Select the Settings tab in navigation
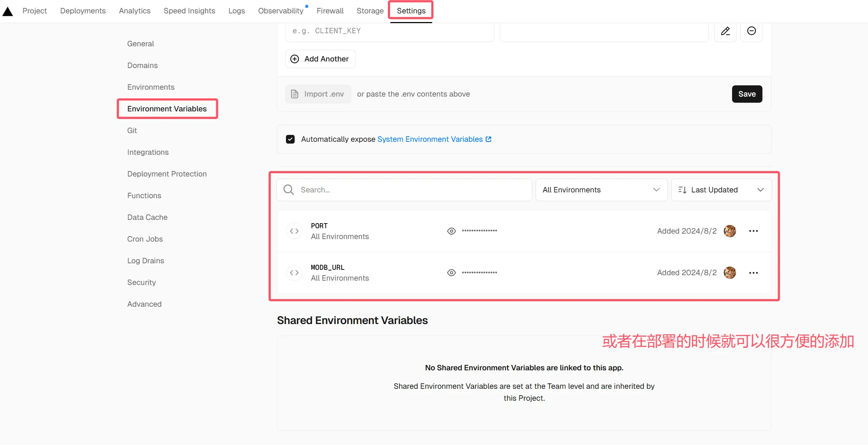The image size is (868, 447). (x=411, y=11)
